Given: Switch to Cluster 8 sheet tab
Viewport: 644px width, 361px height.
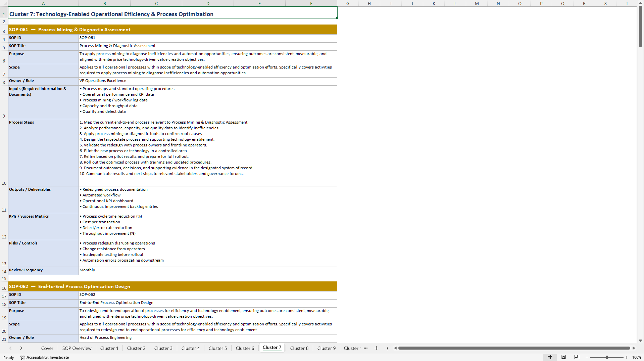Looking at the screenshot, I should [299, 348].
